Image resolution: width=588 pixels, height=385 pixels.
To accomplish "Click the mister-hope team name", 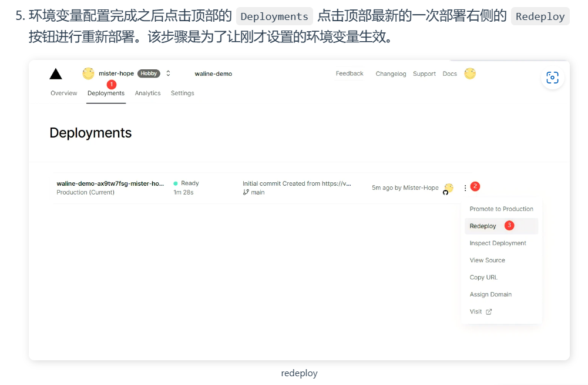I will (116, 73).
